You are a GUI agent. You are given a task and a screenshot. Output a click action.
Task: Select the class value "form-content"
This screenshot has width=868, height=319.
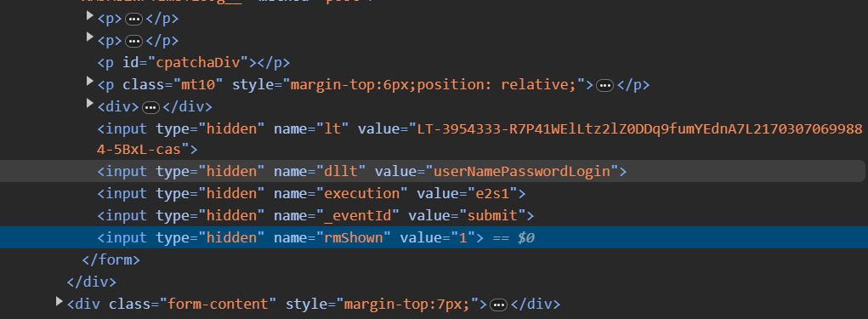coord(218,304)
